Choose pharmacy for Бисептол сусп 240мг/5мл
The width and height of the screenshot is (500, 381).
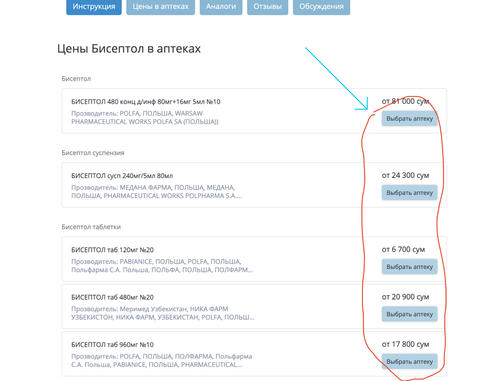coord(410,193)
